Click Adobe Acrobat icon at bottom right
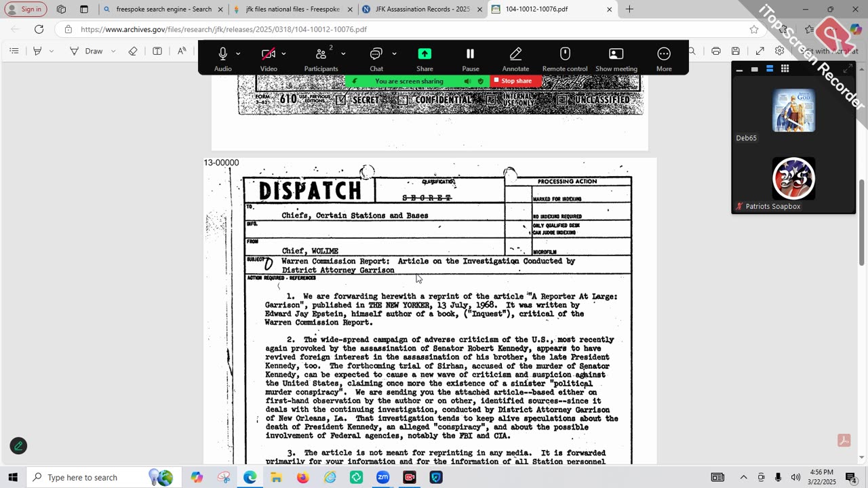 [x=844, y=441]
